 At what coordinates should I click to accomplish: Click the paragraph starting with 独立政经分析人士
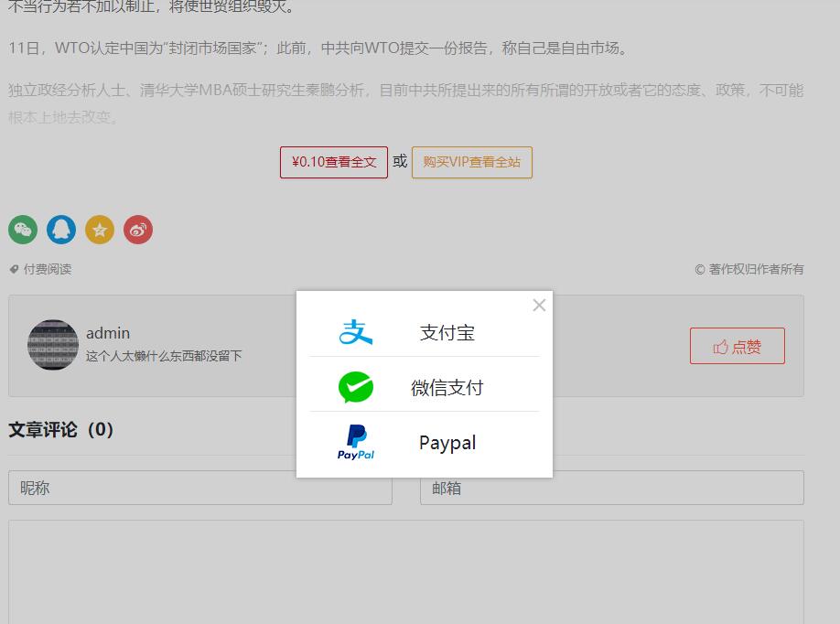(x=406, y=103)
